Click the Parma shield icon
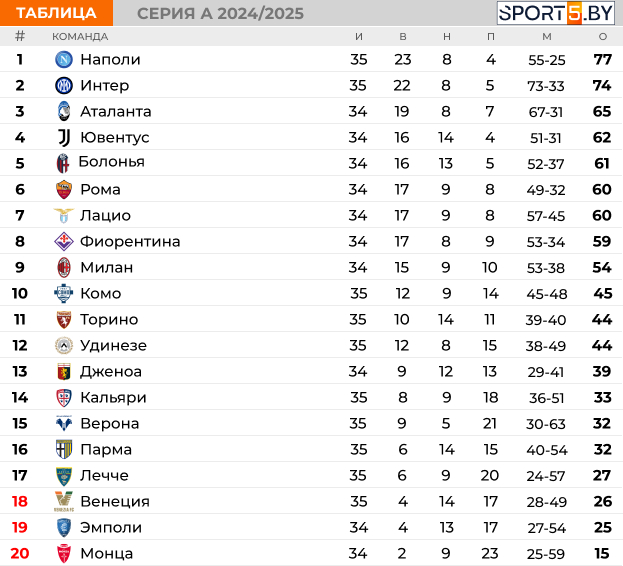The height and width of the screenshot is (566, 623). pos(64,449)
